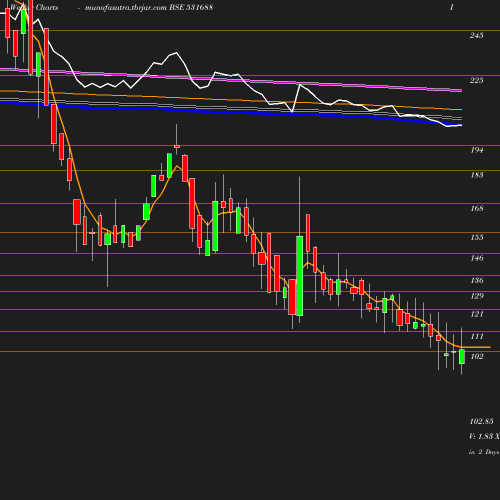Select the 129 price level label

477,296
